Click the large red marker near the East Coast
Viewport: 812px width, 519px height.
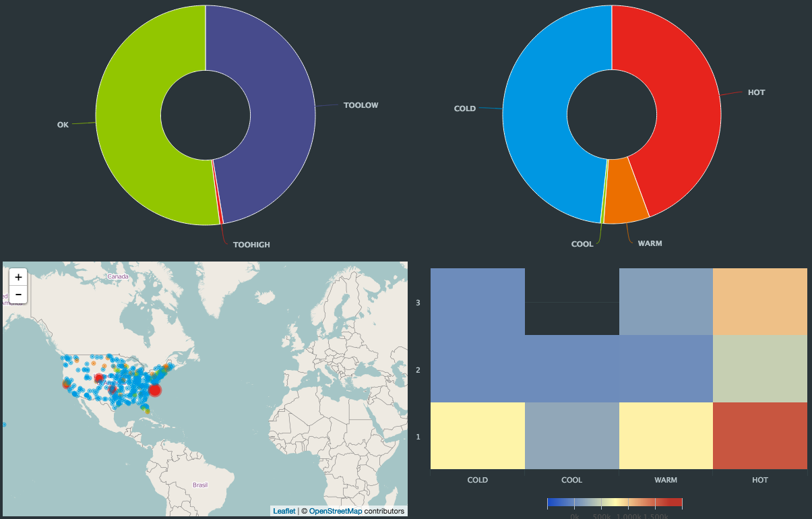coord(156,390)
